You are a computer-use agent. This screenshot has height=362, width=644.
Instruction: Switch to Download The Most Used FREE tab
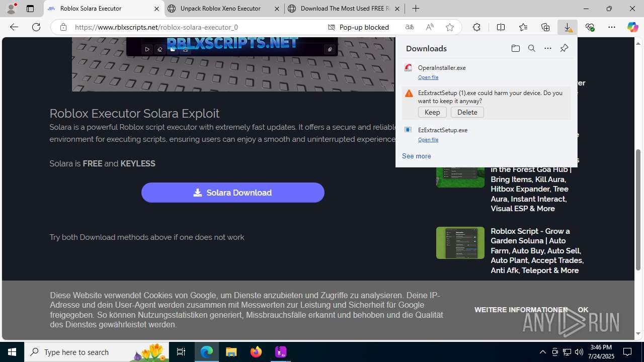345,9
